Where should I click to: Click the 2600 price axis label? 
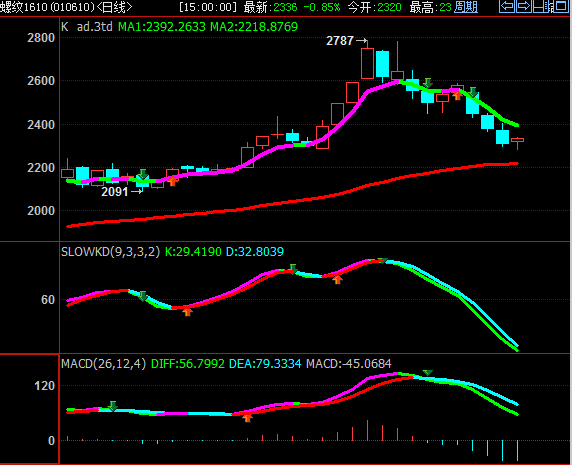pyautogui.click(x=41, y=81)
